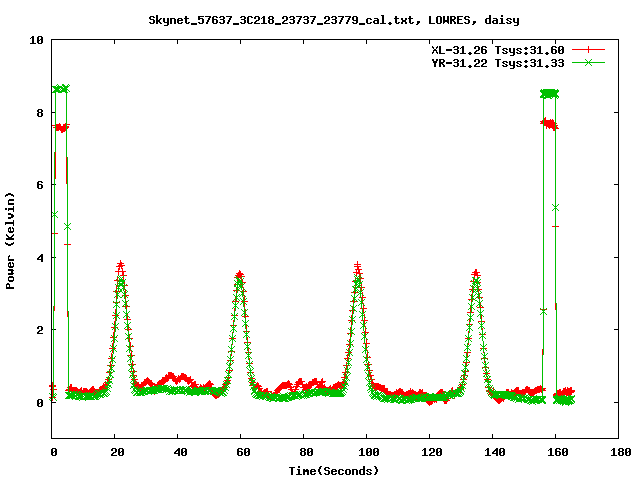Image resolution: width=640 pixels, height=480 pixels.
Task: Click the third peak top near 97 seconds
Action: [x=357, y=267]
